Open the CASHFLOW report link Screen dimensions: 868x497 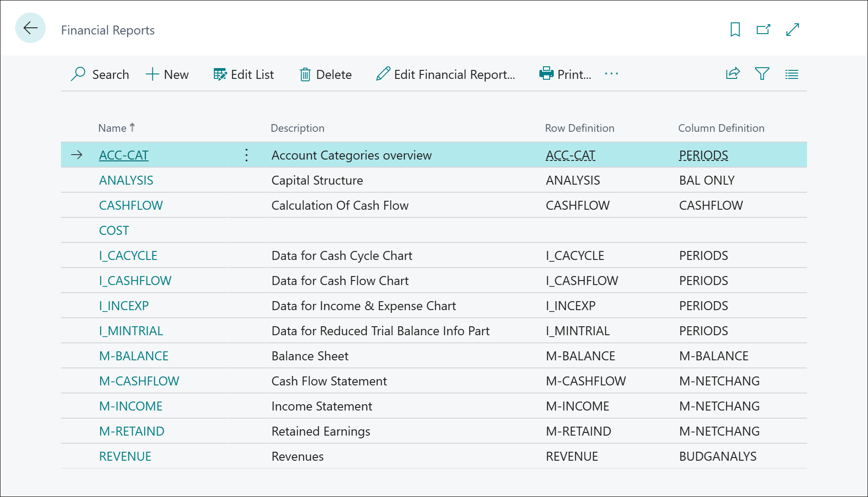[x=130, y=205]
